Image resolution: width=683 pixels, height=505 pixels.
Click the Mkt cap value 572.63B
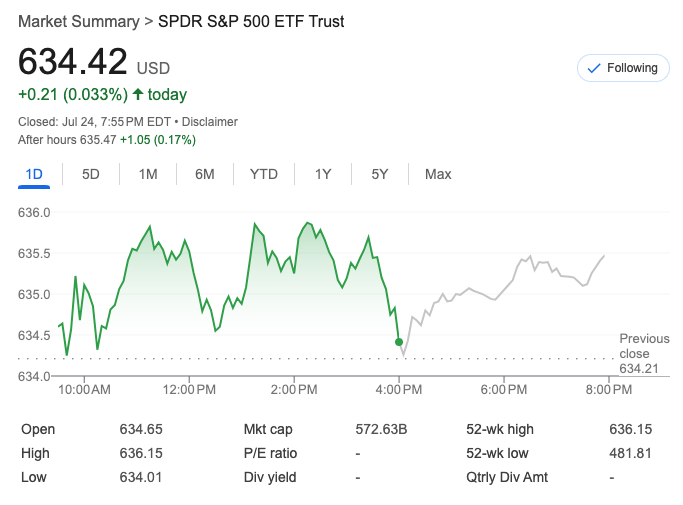[381, 429]
